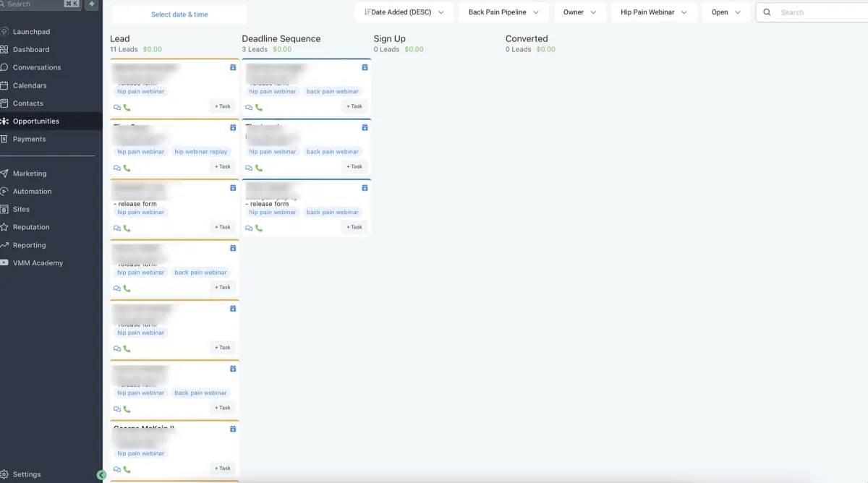The width and height of the screenshot is (868, 483).
Task: Focus the sidebar Search box
Action: tap(40, 4)
